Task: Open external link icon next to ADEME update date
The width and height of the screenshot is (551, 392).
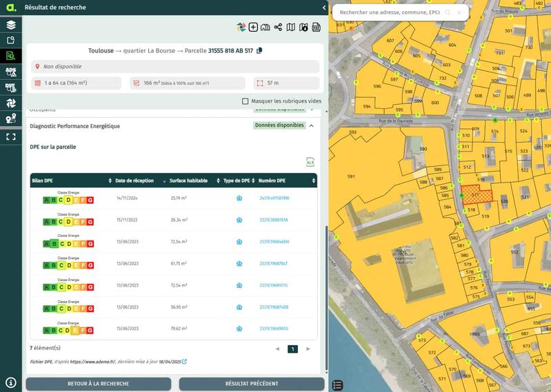Action: click(185, 362)
